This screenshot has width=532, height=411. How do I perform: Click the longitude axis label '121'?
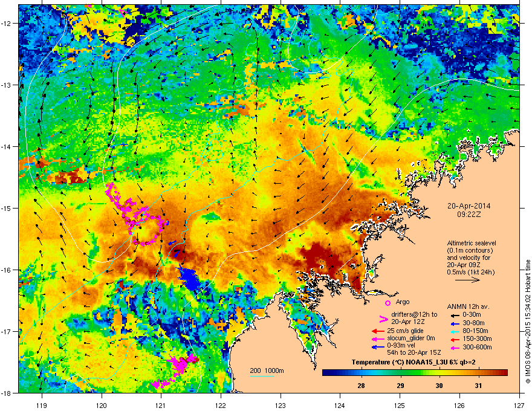(161, 405)
